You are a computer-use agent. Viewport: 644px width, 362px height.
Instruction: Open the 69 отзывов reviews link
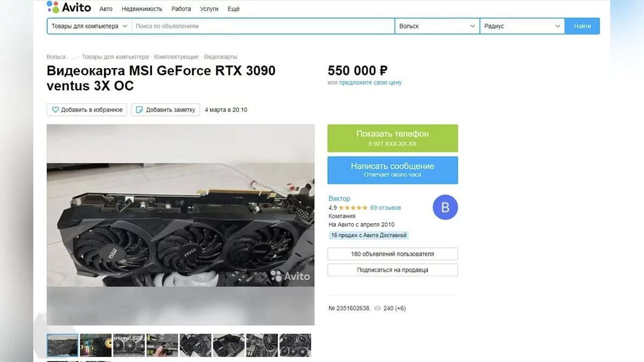click(x=385, y=208)
